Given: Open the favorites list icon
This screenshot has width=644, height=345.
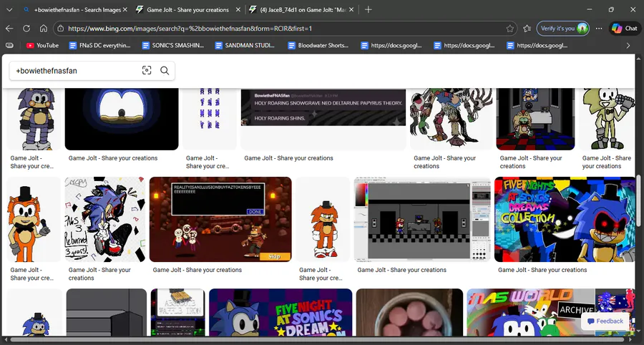Looking at the screenshot, I should [527, 29].
